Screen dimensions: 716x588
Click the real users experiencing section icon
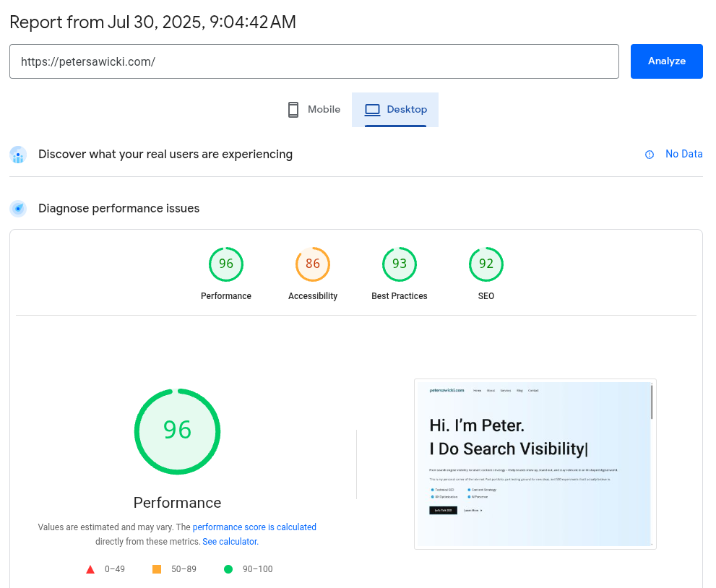pos(17,154)
